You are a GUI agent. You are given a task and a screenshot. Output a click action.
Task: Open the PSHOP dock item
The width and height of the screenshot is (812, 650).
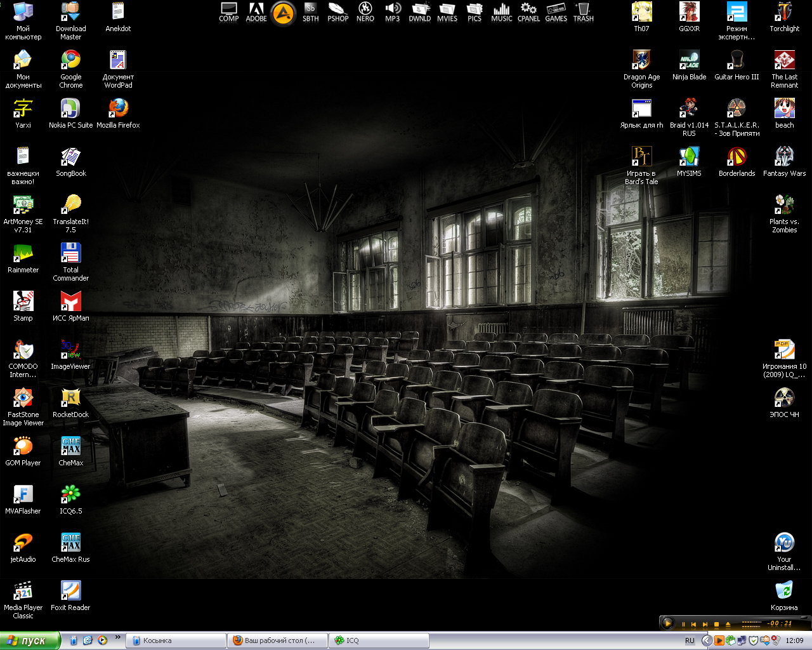point(338,12)
